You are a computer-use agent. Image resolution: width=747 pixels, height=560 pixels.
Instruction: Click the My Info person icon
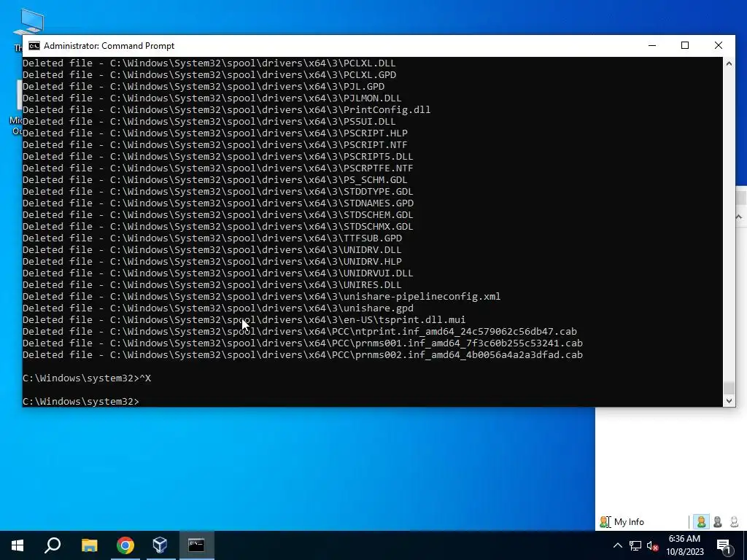(605, 522)
